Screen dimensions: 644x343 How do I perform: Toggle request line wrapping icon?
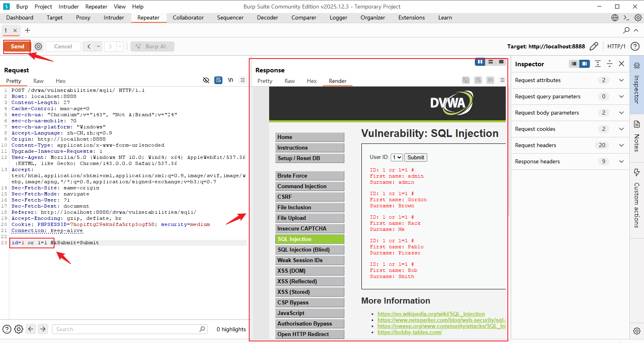coord(218,80)
